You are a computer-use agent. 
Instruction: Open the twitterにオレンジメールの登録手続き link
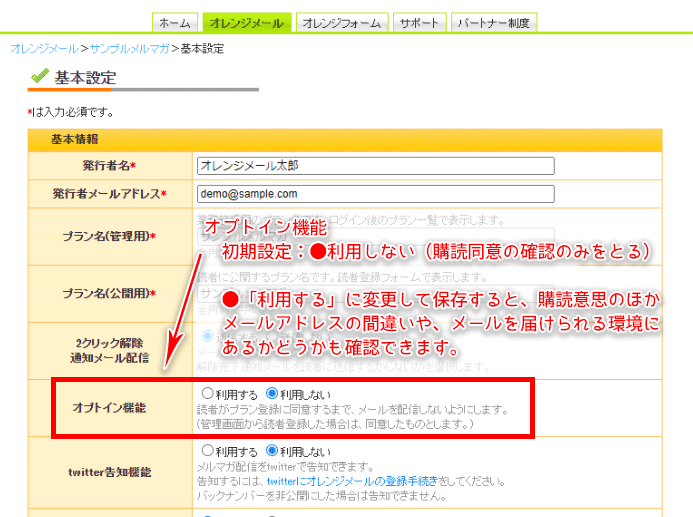[352, 481]
